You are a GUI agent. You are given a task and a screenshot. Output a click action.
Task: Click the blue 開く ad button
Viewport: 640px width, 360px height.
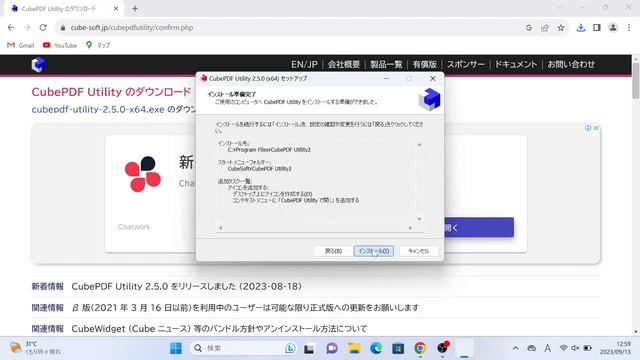point(478,227)
